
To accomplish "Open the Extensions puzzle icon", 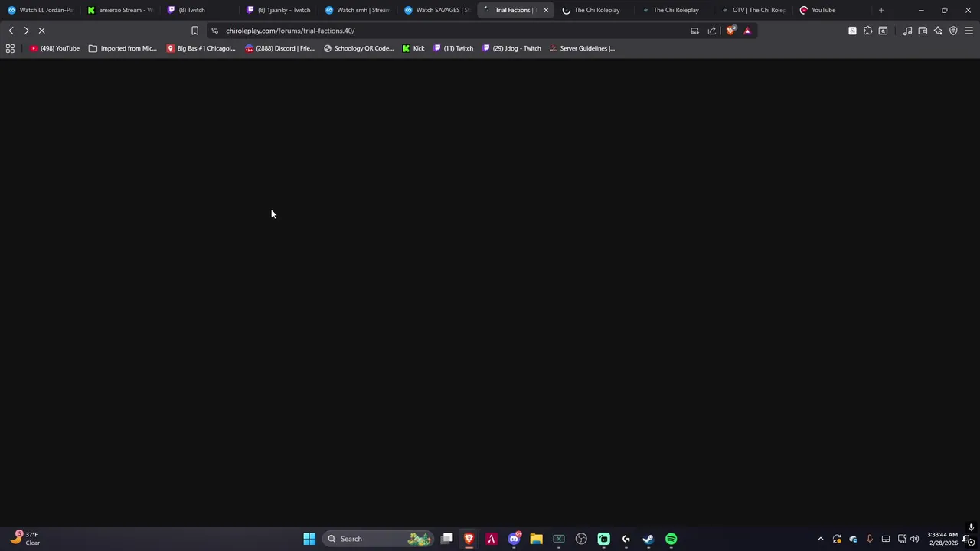I will tap(867, 31).
